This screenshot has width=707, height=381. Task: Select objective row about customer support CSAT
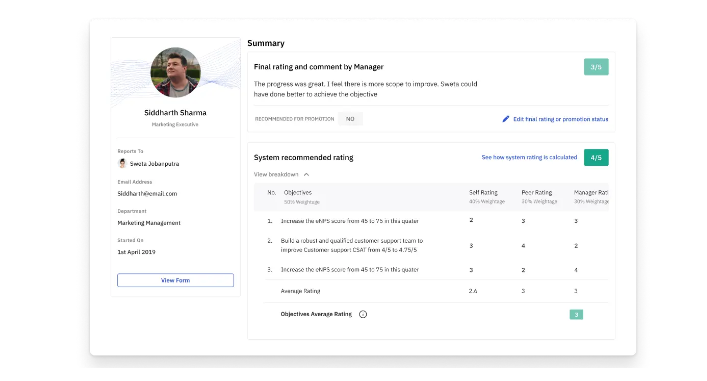(x=436, y=245)
